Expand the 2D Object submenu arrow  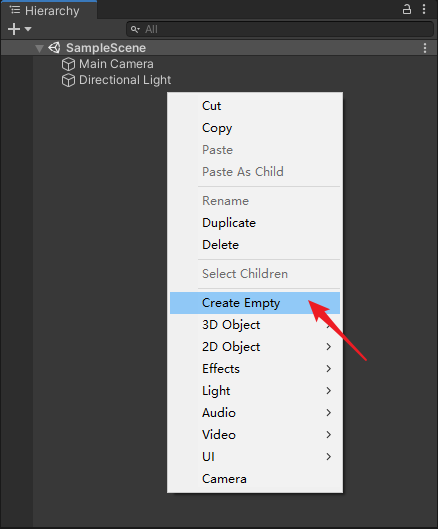[329, 347]
